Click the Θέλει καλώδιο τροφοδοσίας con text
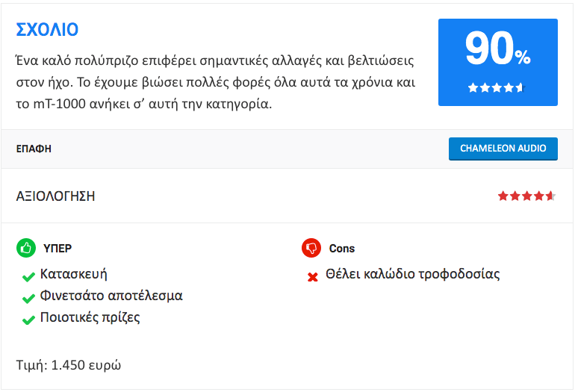 (x=413, y=274)
